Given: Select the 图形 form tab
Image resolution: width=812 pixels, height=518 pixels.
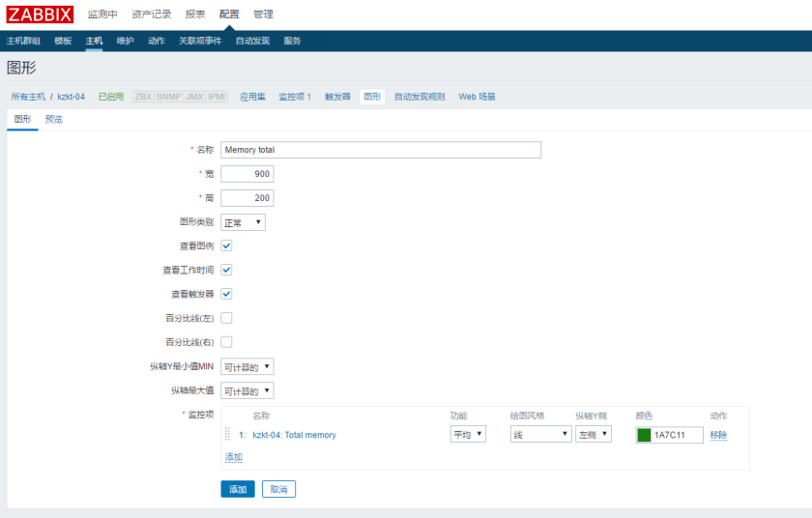Looking at the screenshot, I should (x=22, y=120).
